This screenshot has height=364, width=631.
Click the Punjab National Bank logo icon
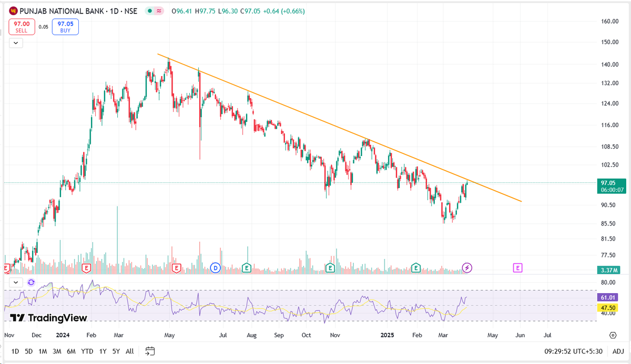[x=13, y=11]
